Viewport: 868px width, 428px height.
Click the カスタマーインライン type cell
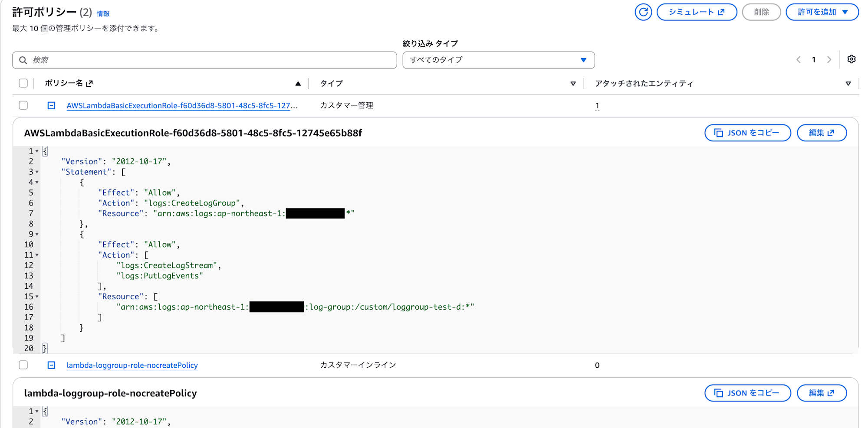pos(358,365)
